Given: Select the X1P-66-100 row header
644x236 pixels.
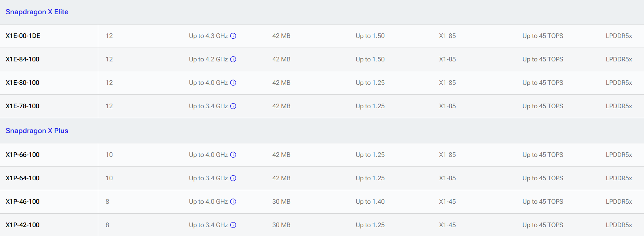Looking at the screenshot, I should pos(23,155).
